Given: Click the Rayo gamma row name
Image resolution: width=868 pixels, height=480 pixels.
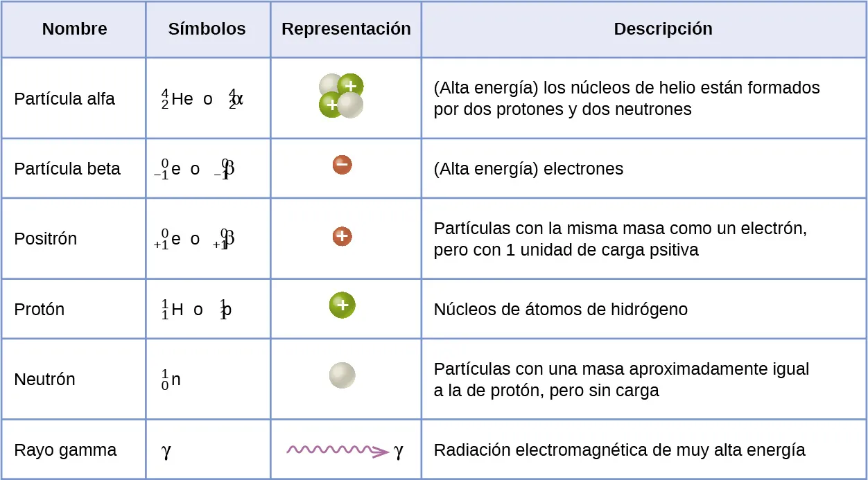Looking at the screenshot, I should 66,450.
